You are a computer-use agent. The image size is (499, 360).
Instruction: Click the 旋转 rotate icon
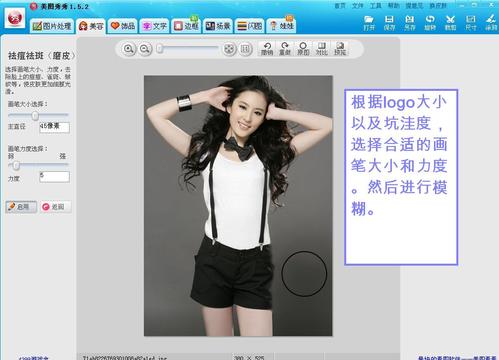[430, 23]
